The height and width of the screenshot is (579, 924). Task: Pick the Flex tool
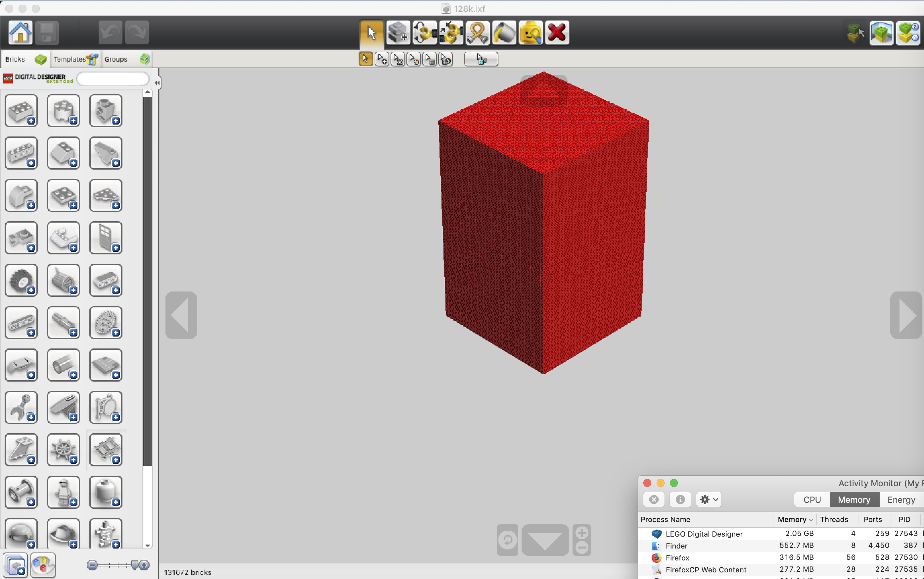478,32
